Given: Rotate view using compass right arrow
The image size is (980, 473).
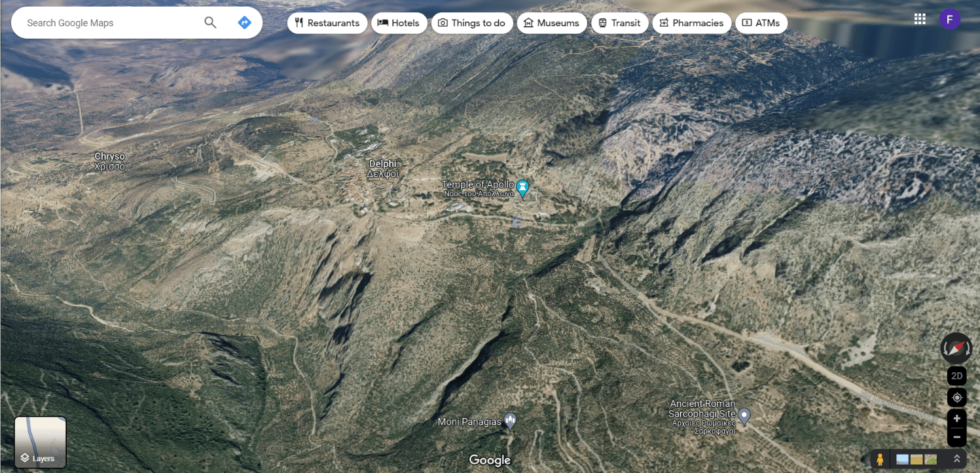Looking at the screenshot, I should point(969,349).
